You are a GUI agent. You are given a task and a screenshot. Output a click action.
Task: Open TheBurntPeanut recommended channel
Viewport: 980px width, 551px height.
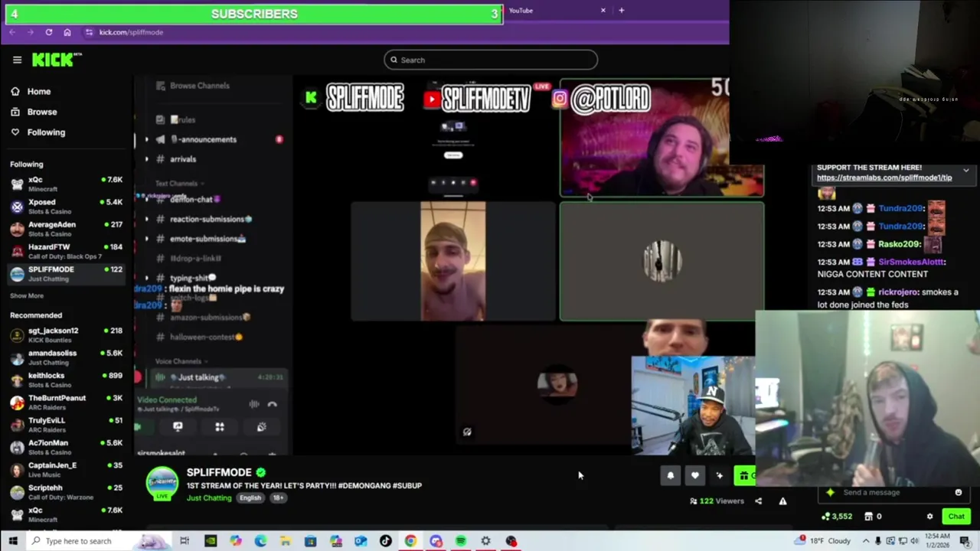(x=66, y=402)
